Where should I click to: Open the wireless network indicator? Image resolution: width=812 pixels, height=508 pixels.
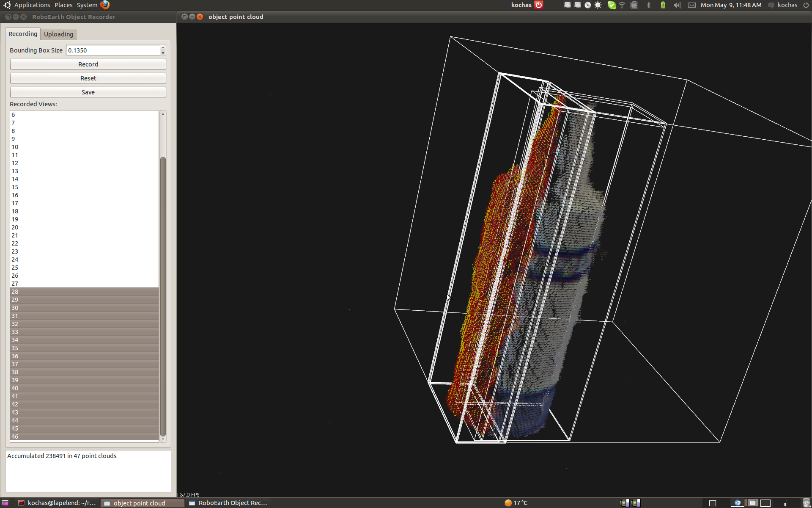pos(622,5)
